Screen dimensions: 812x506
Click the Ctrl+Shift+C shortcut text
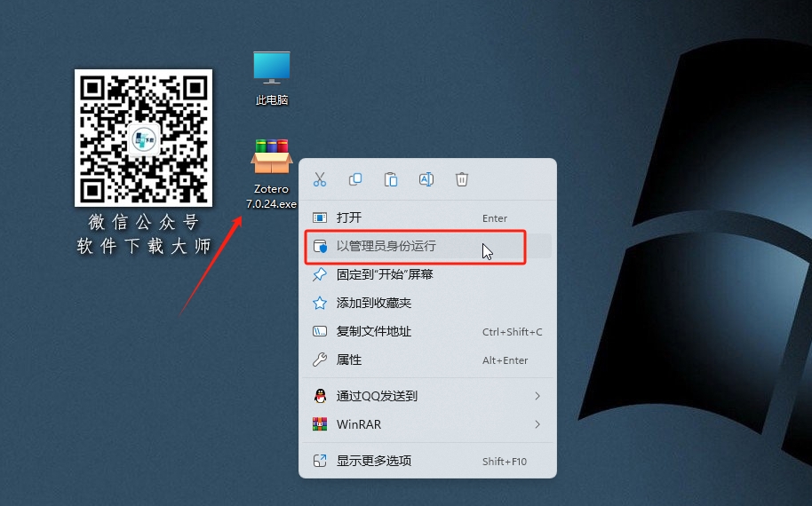tap(512, 332)
